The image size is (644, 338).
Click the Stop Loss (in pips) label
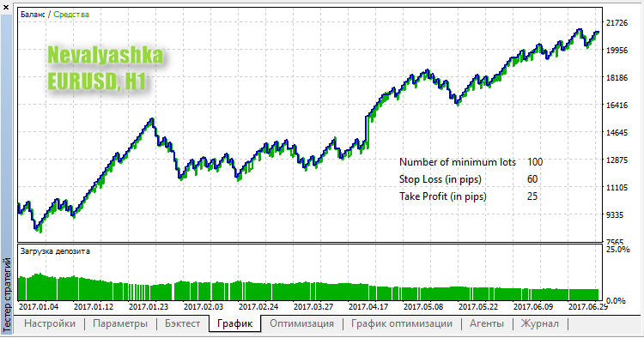coord(440,179)
